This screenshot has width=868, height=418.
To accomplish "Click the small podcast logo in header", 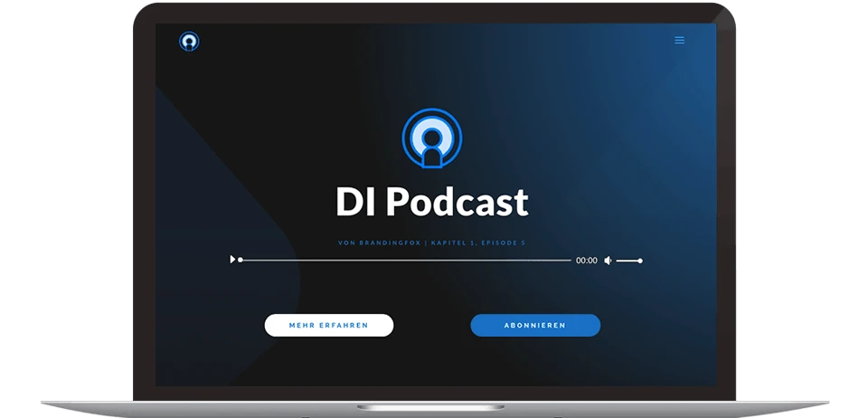I will 189,42.
